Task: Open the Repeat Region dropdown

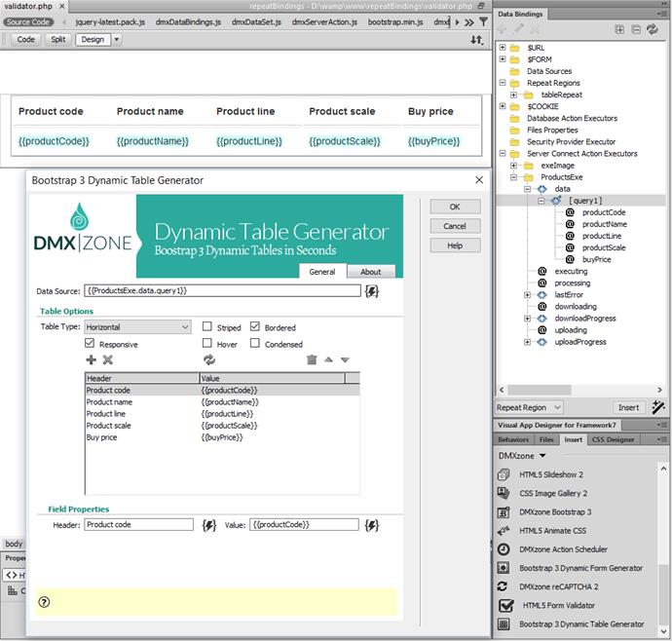Action: click(529, 407)
